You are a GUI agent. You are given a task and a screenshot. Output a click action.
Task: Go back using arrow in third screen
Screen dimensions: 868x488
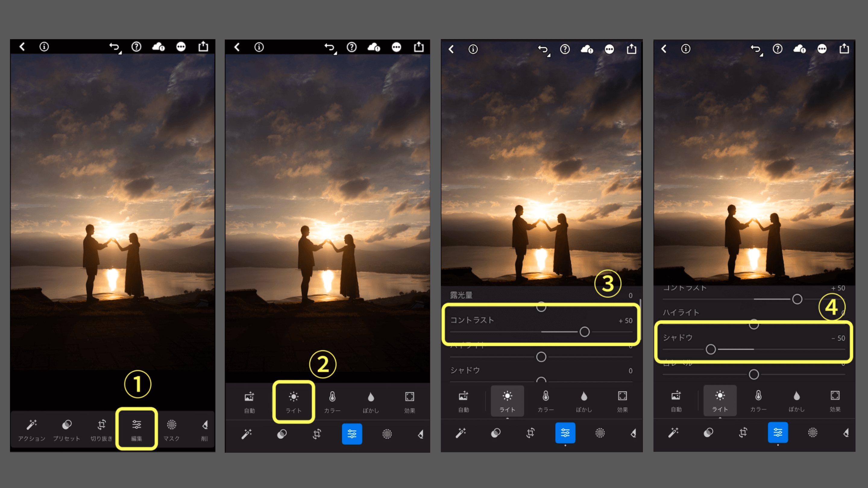pyautogui.click(x=451, y=49)
